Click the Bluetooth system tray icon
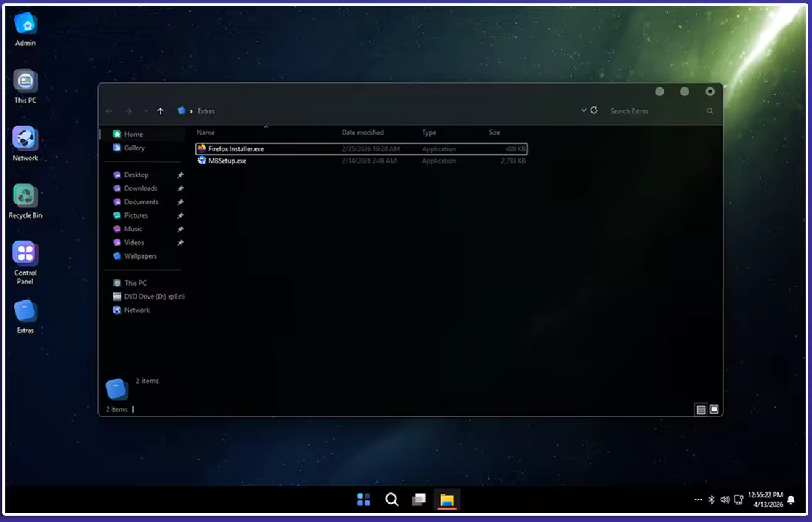This screenshot has height=522, width=812. (711, 500)
